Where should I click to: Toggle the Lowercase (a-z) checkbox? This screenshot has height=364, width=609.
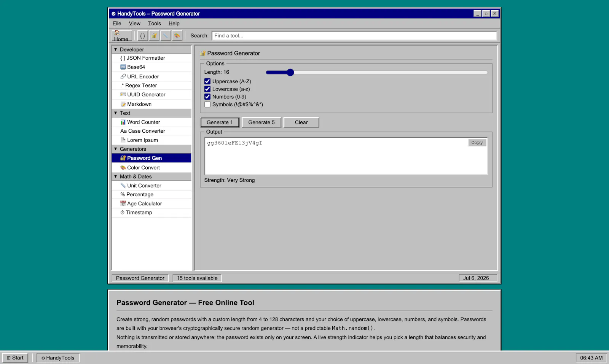pyautogui.click(x=207, y=89)
